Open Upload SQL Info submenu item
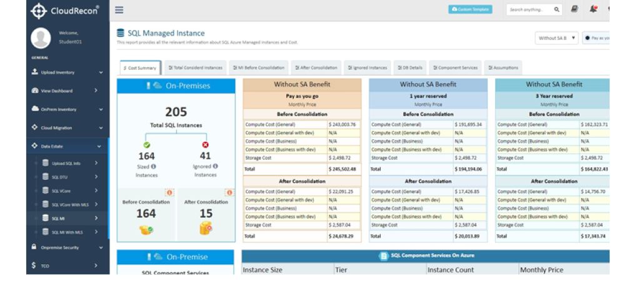 pos(70,163)
